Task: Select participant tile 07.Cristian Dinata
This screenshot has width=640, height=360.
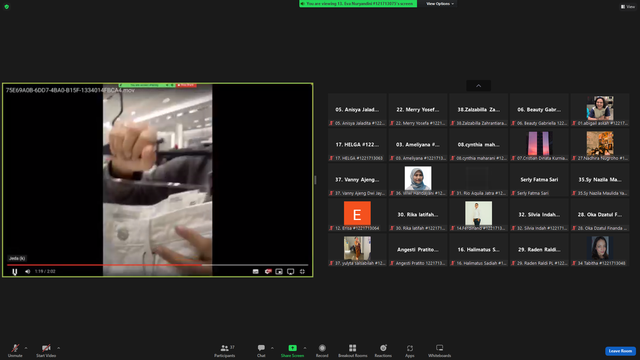Action: [539, 145]
